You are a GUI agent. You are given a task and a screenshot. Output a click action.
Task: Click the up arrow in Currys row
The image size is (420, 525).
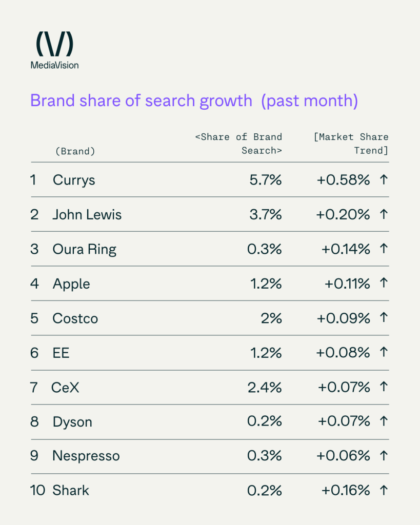383,180
